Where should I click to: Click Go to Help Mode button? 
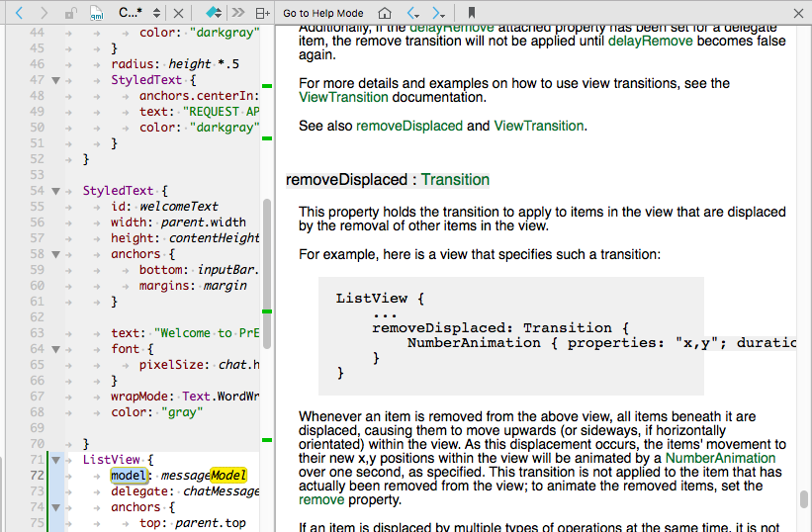click(322, 13)
